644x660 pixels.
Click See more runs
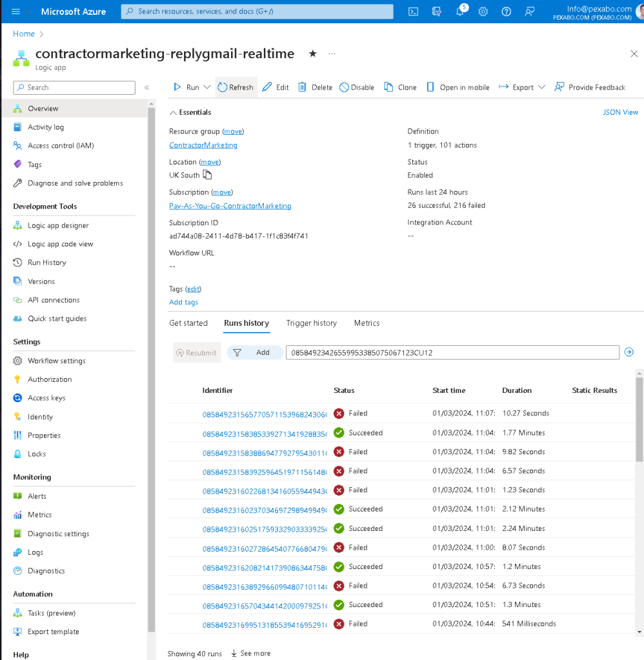click(x=251, y=654)
